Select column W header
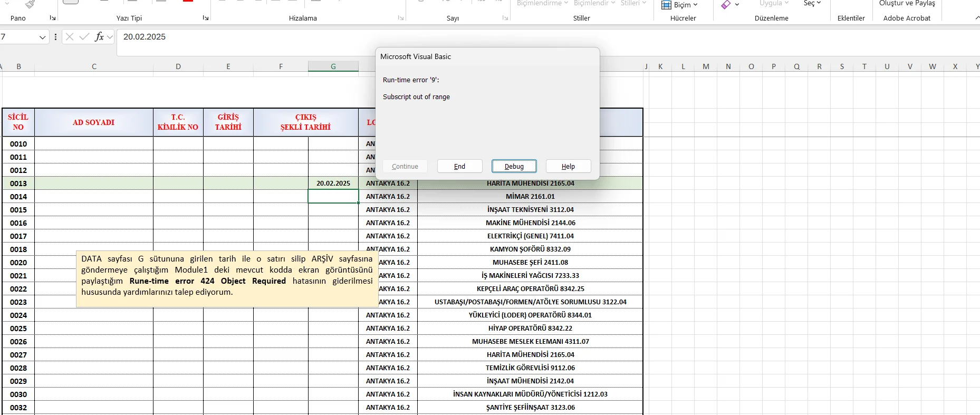Screen dimensions: 980x415 pos(933,66)
